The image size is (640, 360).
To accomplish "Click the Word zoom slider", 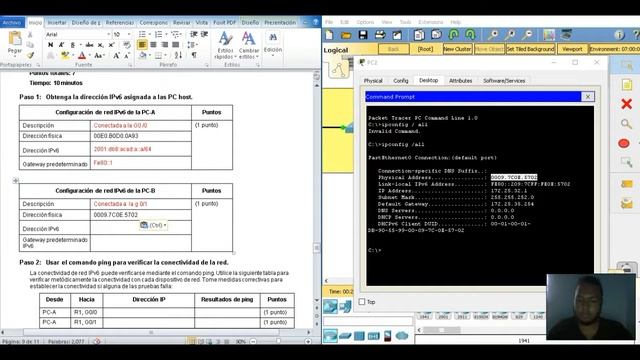I will [x=278, y=341].
